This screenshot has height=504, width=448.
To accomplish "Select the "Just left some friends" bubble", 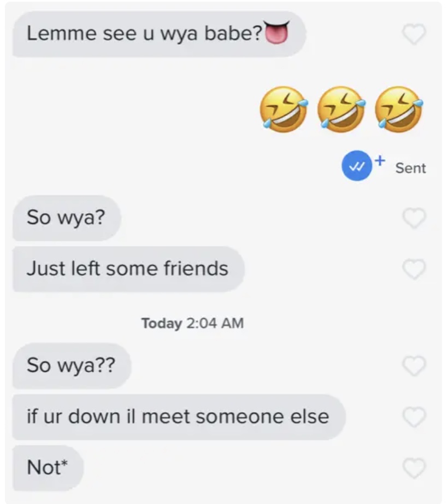I will pos(128,269).
